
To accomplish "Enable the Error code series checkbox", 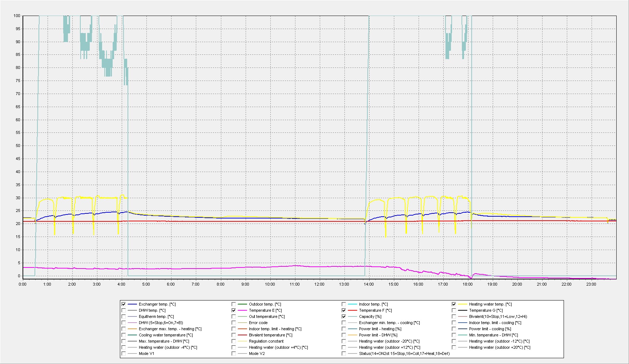I will pos(234,323).
